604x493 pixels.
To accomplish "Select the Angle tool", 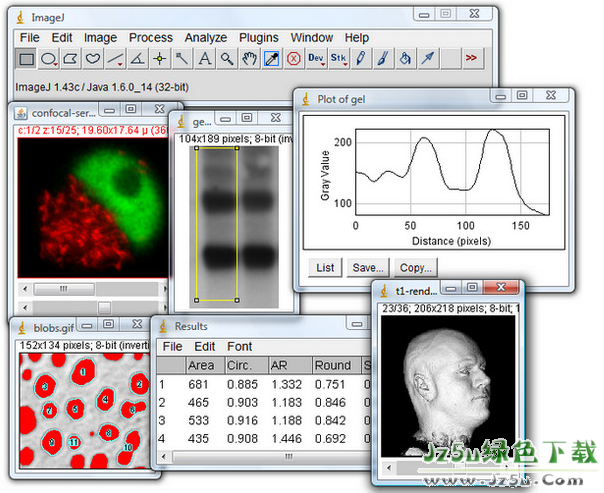I will tap(137, 59).
